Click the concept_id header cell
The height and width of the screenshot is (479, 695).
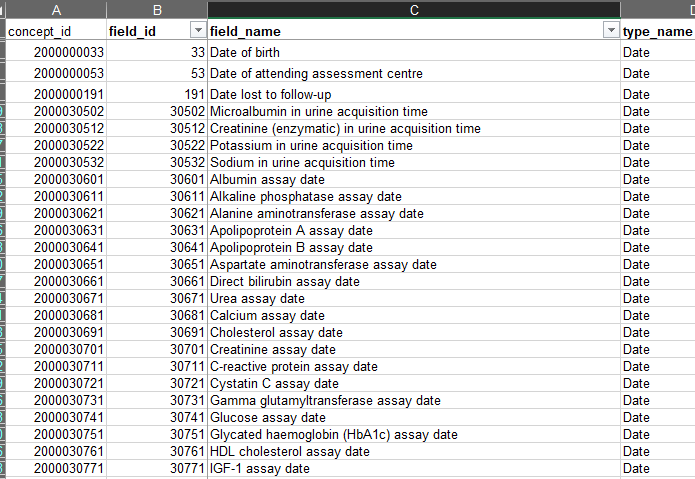point(56,31)
